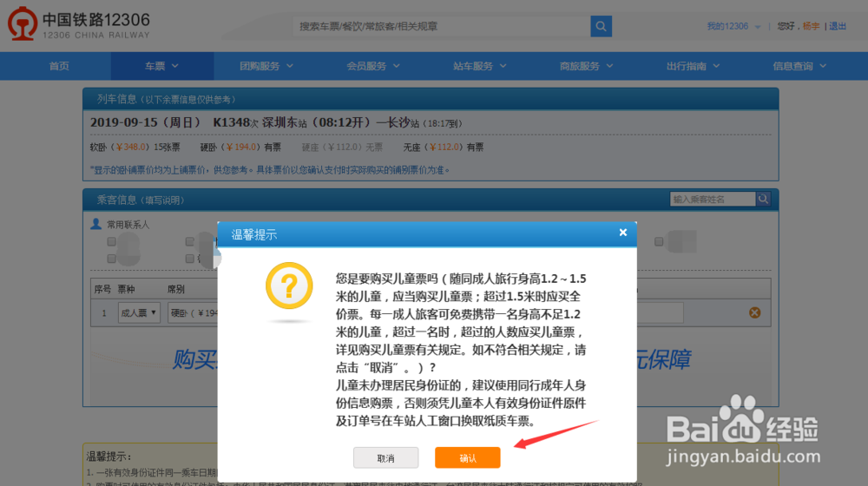This screenshot has width=868, height=486.
Task: Click the 2019-09-15（周日）date text
Action: (145, 122)
